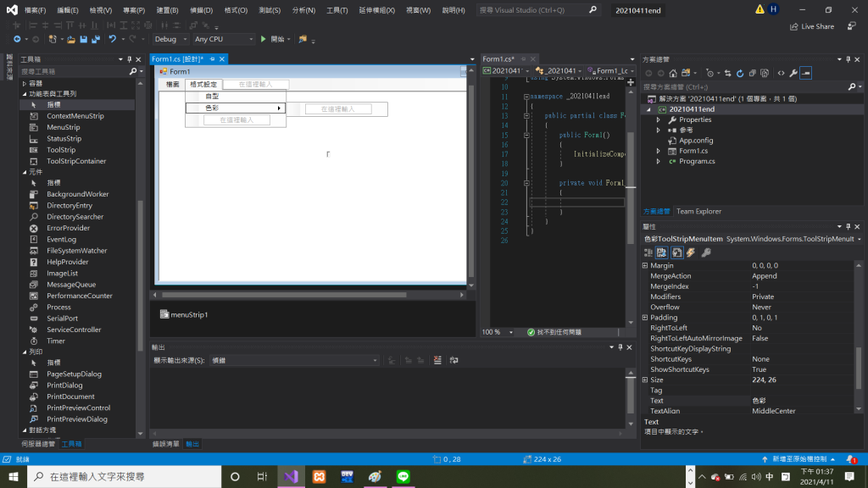Open the output source dropdown showing 偵錯
This screenshot has width=868, height=488.
coord(294,360)
